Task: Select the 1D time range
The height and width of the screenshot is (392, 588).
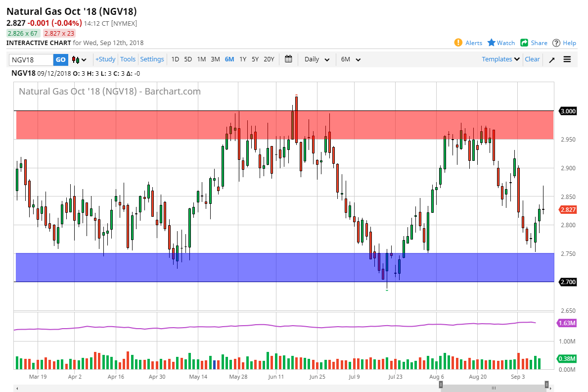Action: point(175,59)
